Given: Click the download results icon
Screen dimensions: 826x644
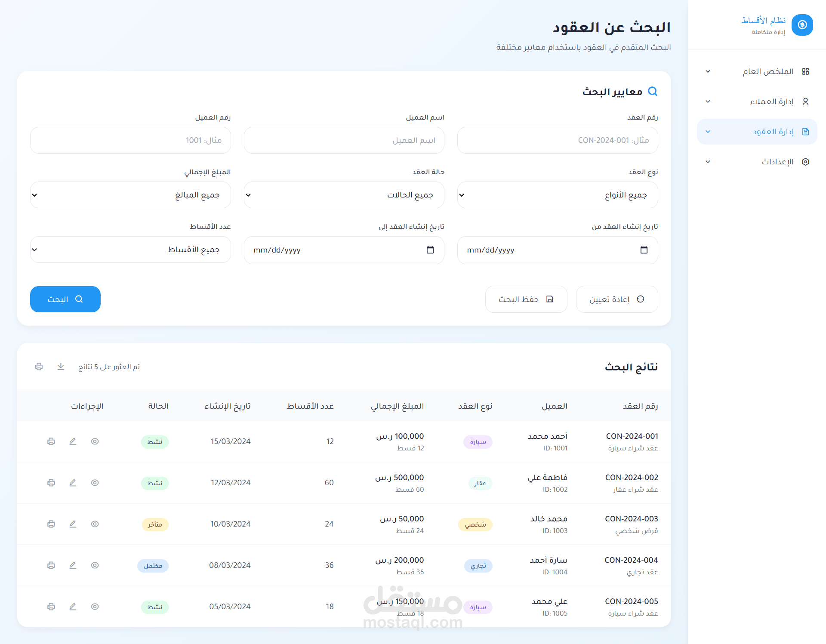Looking at the screenshot, I should click(61, 367).
